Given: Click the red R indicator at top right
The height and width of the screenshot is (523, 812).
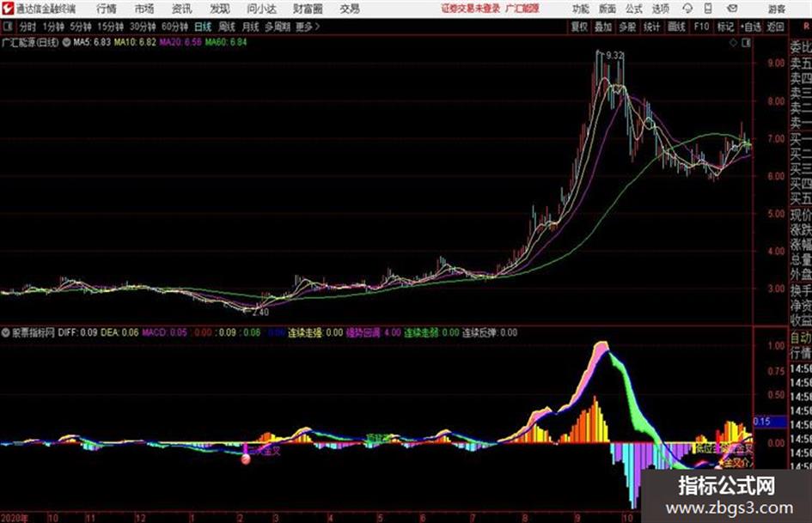Looking at the screenshot, I should click(x=806, y=27).
